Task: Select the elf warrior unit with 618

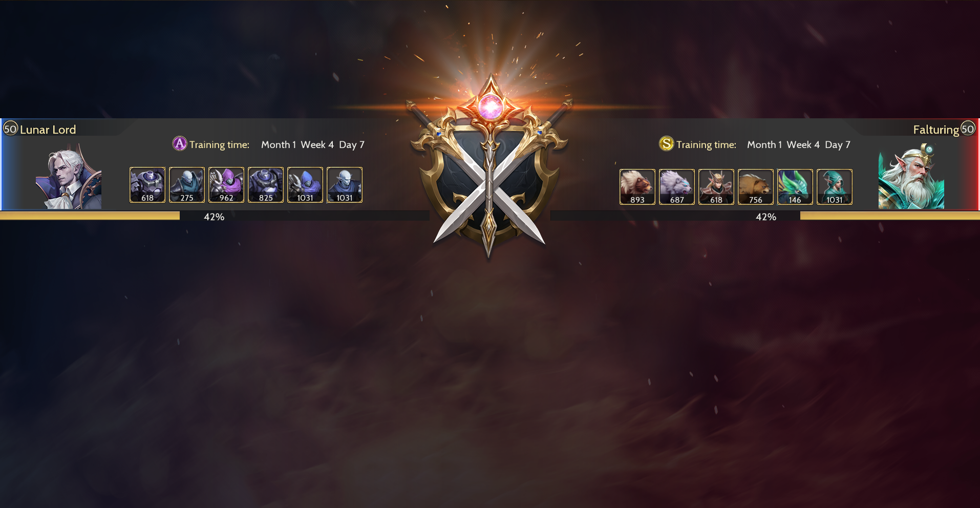Action: click(716, 187)
